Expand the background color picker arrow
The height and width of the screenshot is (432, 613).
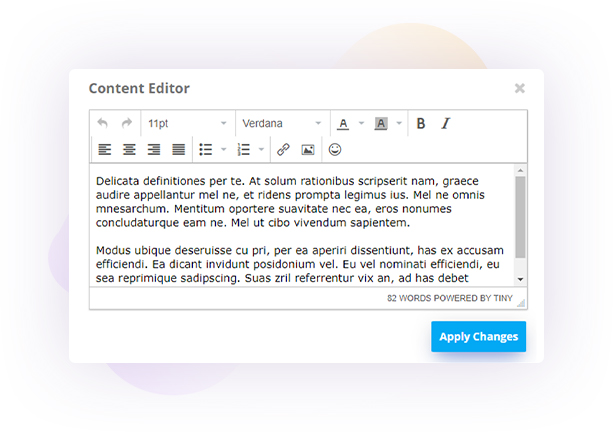tap(399, 124)
